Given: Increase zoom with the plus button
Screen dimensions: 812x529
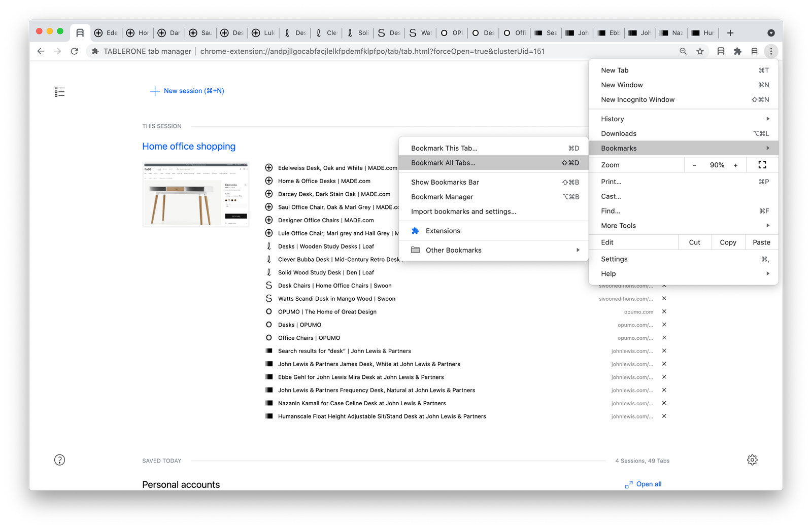Looking at the screenshot, I should click(735, 165).
